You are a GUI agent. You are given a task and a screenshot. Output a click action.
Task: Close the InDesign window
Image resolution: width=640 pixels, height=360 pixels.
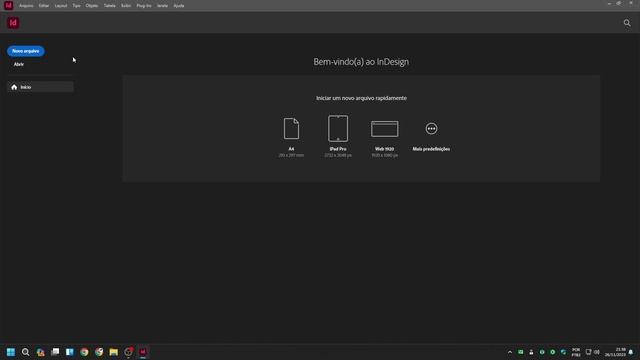pyautogui.click(x=630, y=3)
